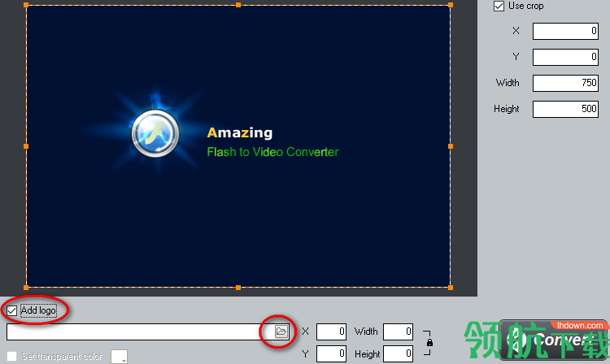Click the bottom-left crop handle
This screenshot has width=610, height=364.
(26, 288)
